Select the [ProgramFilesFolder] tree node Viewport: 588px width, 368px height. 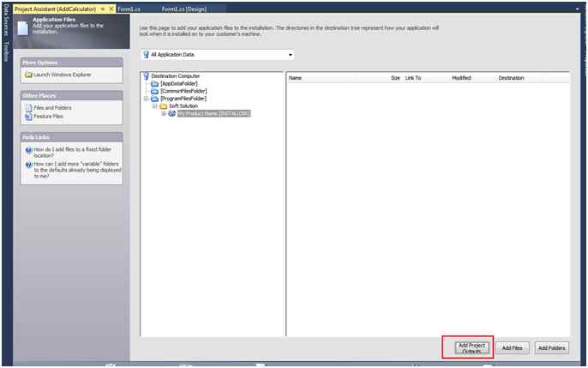(x=183, y=99)
